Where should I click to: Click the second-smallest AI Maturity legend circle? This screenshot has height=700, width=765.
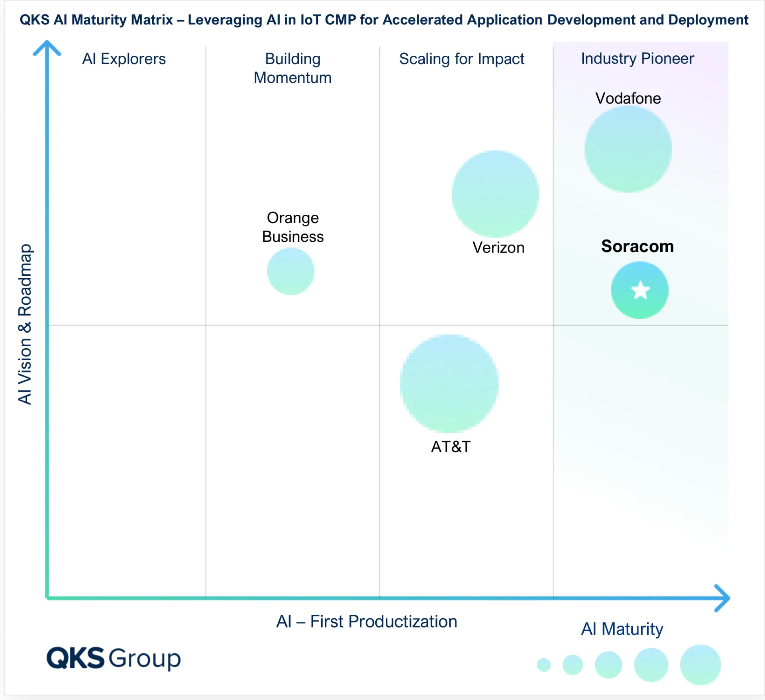[x=573, y=665]
